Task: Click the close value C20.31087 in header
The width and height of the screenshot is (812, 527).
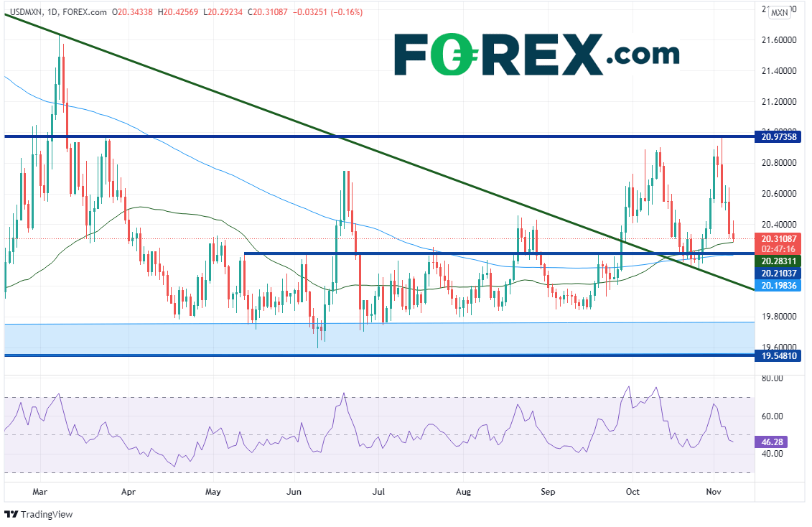Action: coord(267,12)
